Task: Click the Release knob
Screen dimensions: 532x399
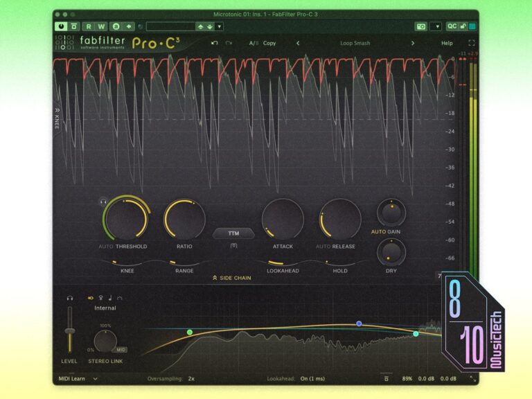Action: click(340, 220)
